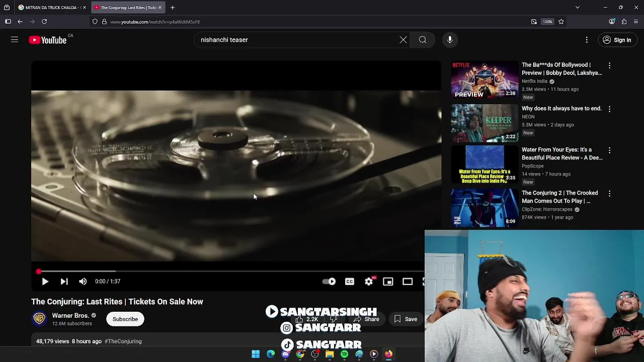This screenshot has height=362, width=644.
Task: List all tabs dropdown arrow
Action: [x=578, y=8]
